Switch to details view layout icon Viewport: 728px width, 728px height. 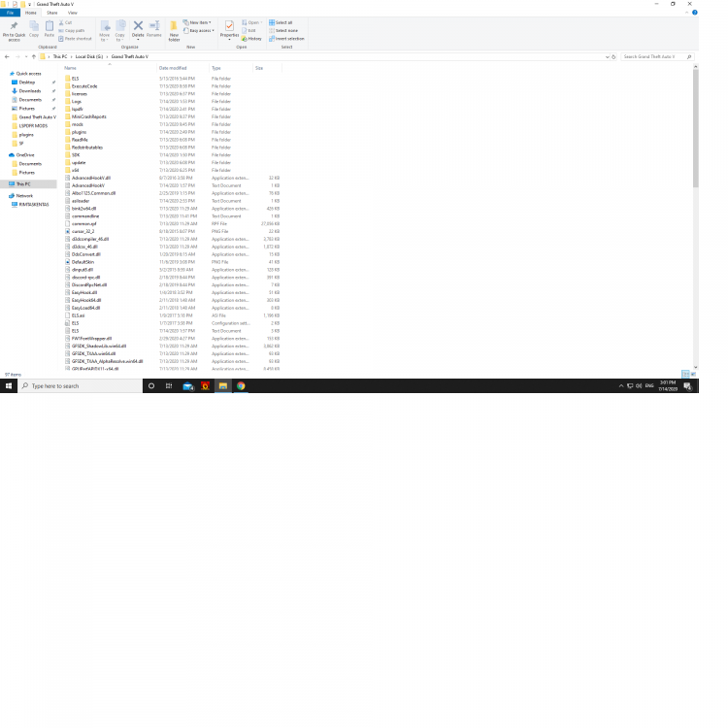[x=685, y=375]
